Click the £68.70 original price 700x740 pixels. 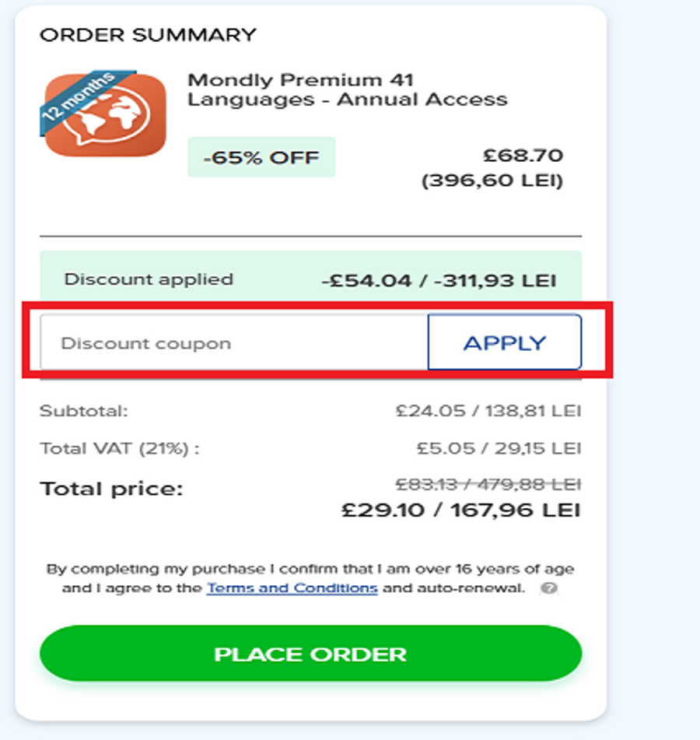point(523,156)
